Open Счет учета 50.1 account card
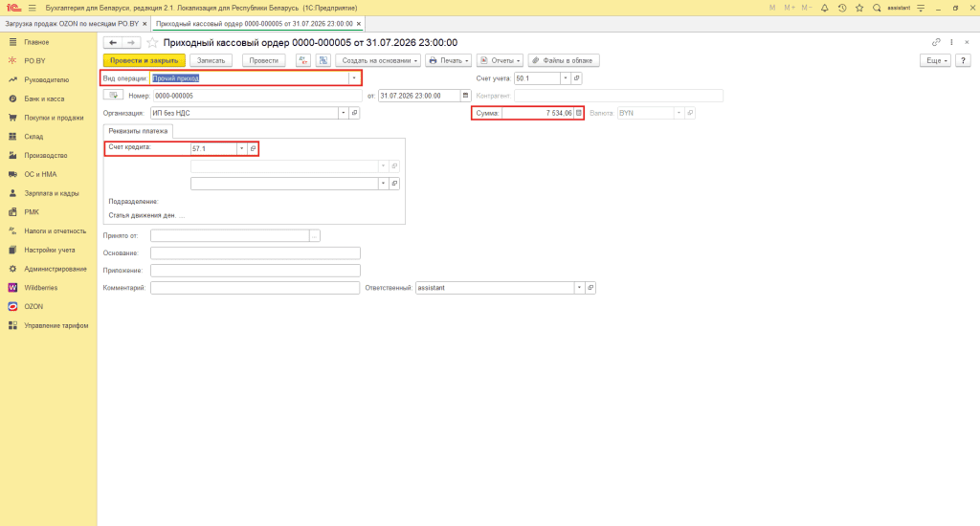Screen dimensions: 980x526 point(576,78)
